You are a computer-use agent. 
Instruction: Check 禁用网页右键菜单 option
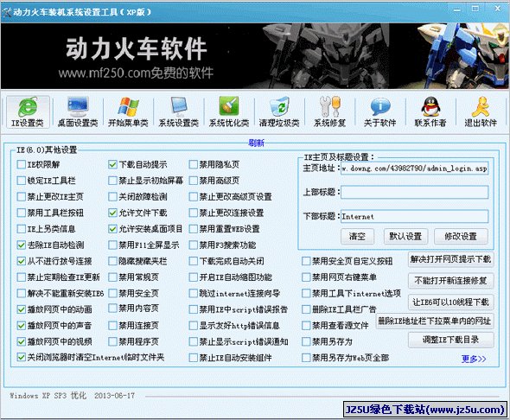(306, 277)
